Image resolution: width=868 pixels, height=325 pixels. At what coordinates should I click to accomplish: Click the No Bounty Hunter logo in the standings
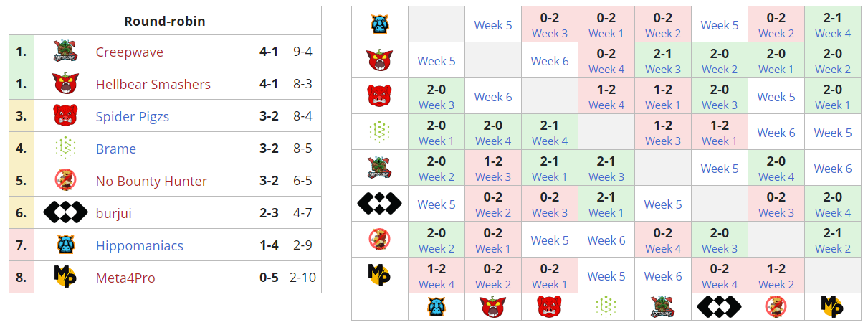point(65,181)
